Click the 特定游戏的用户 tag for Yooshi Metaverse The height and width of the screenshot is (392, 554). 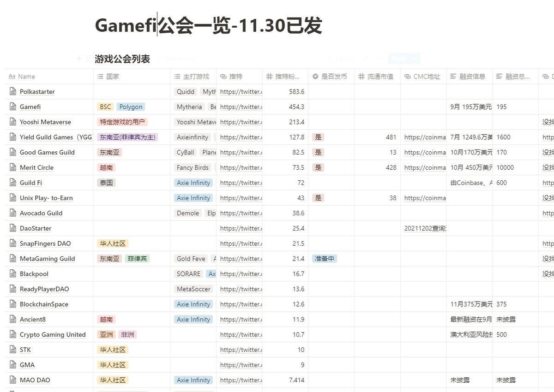[122, 122]
